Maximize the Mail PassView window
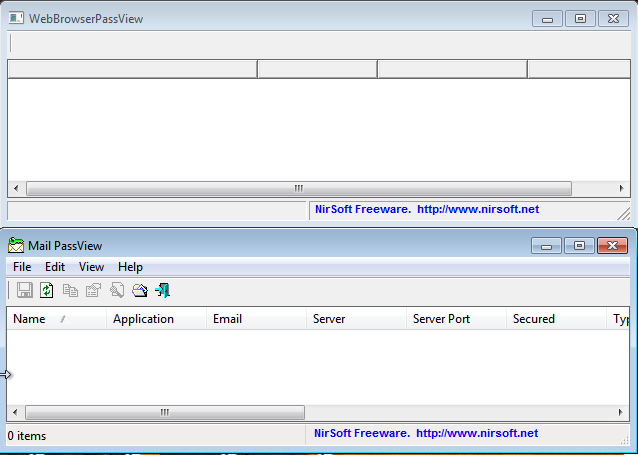638x455 pixels. [579, 246]
